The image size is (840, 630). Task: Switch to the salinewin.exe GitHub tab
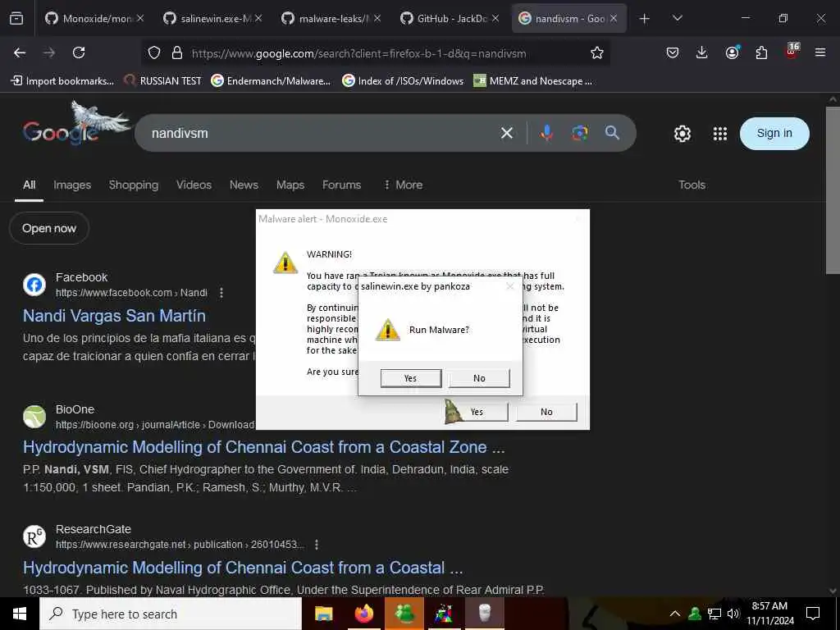pos(212,18)
